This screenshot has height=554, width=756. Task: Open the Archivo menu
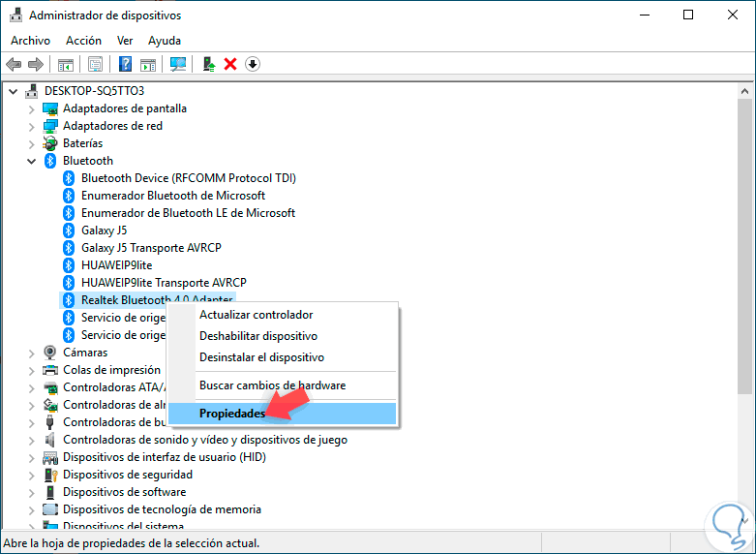30,41
